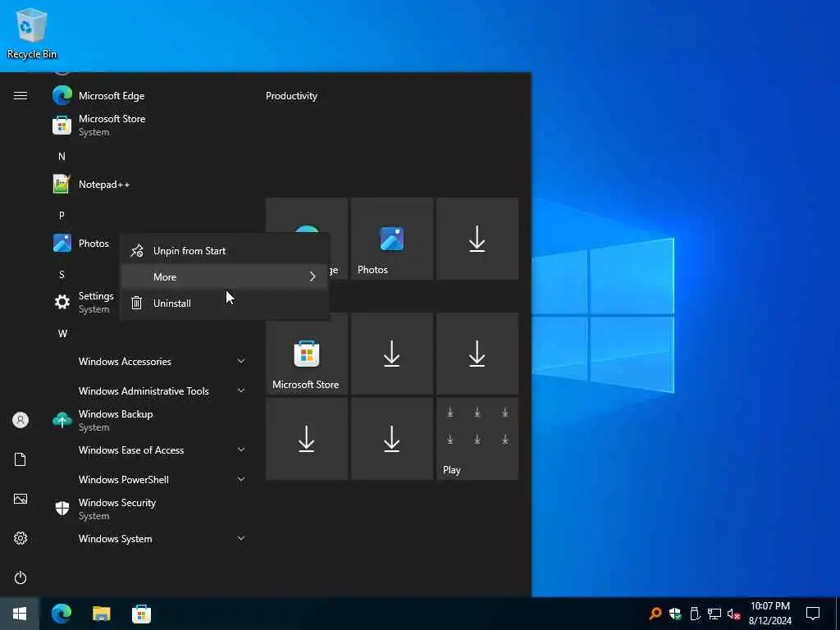The width and height of the screenshot is (840, 630).
Task: Choose Uninstall in the context menu
Action: click(x=225, y=304)
